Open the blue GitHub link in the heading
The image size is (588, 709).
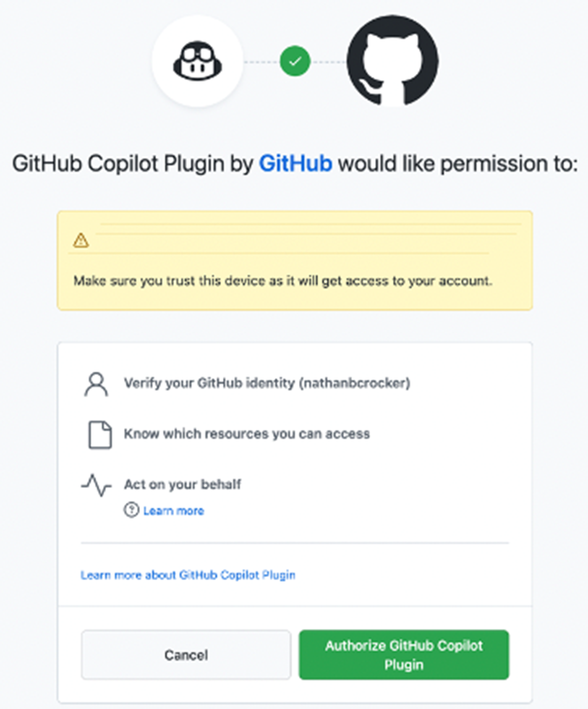pyautogui.click(x=296, y=163)
